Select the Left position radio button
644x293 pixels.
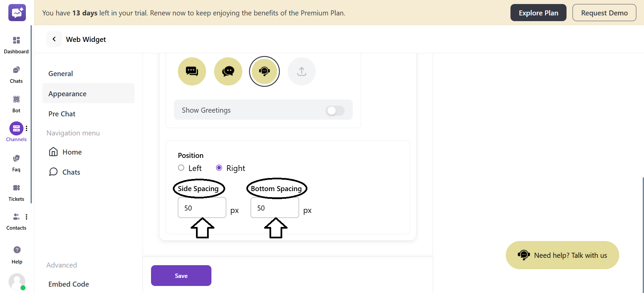tap(181, 168)
